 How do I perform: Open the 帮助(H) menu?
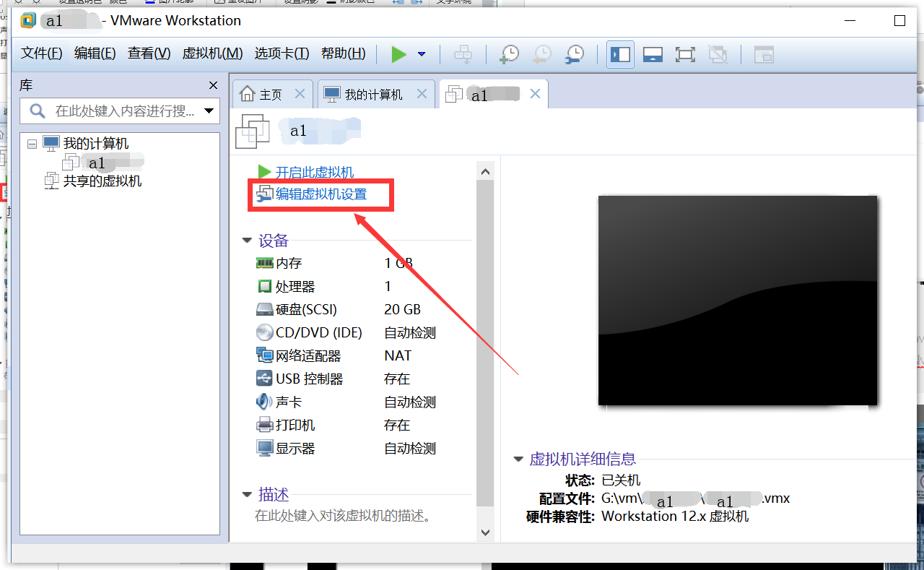[344, 53]
